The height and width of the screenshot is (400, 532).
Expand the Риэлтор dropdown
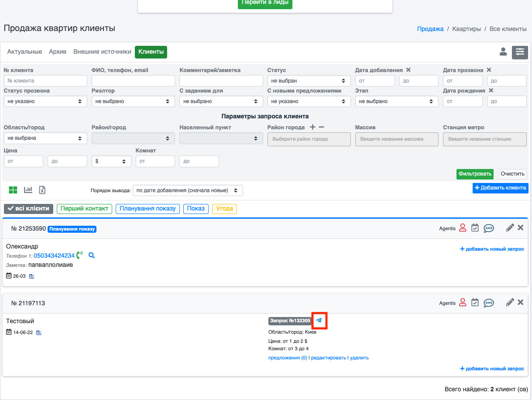(133, 101)
